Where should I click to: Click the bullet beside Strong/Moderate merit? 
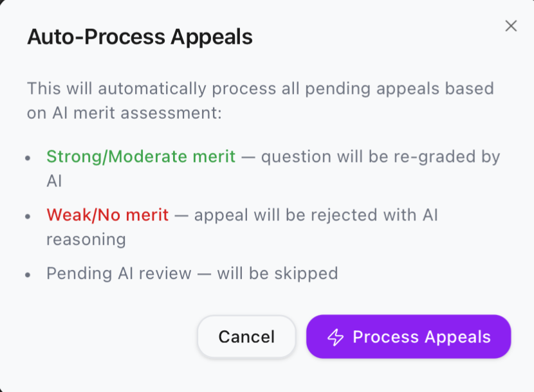[x=28, y=157]
